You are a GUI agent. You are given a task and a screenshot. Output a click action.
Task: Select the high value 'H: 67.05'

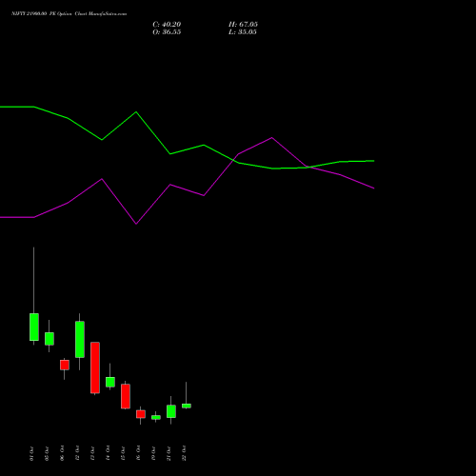243,25
